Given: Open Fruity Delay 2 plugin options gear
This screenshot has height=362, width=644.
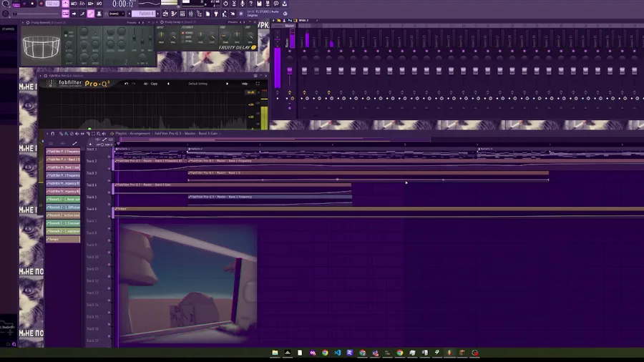Looking at the screenshot, I should tap(162, 22).
